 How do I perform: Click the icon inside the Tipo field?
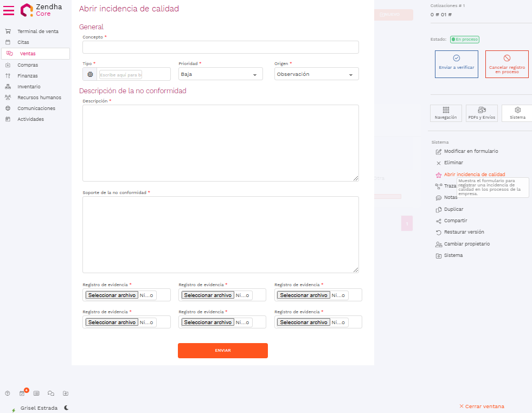point(90,74)
